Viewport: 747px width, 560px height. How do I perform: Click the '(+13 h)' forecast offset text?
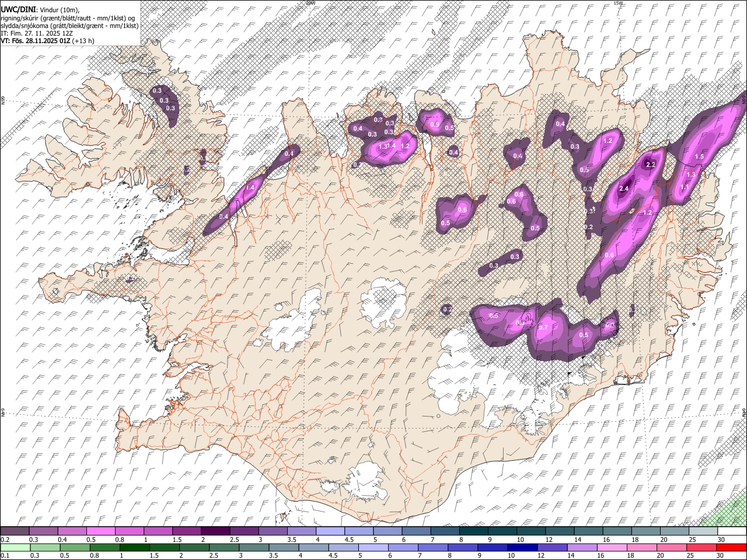(x=83, y=41)
